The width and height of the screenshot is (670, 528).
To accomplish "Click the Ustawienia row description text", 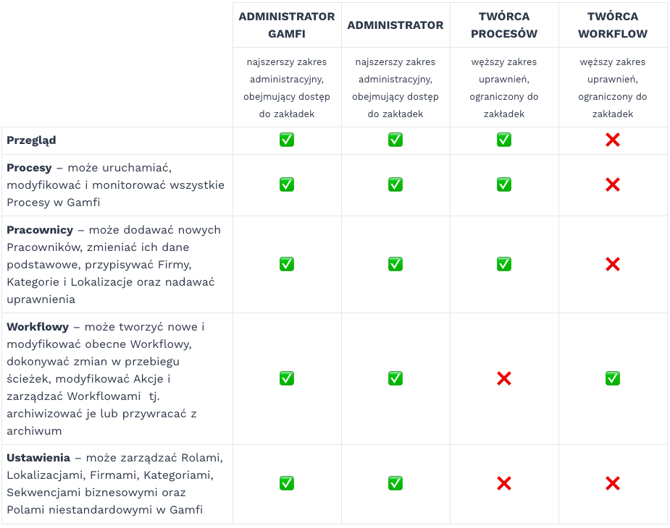I will coord(115,484).
